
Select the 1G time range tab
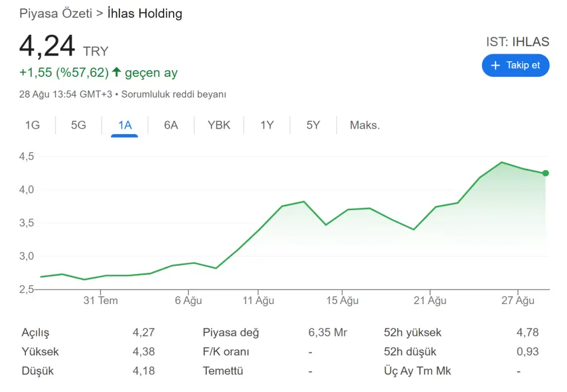point(32,125)
